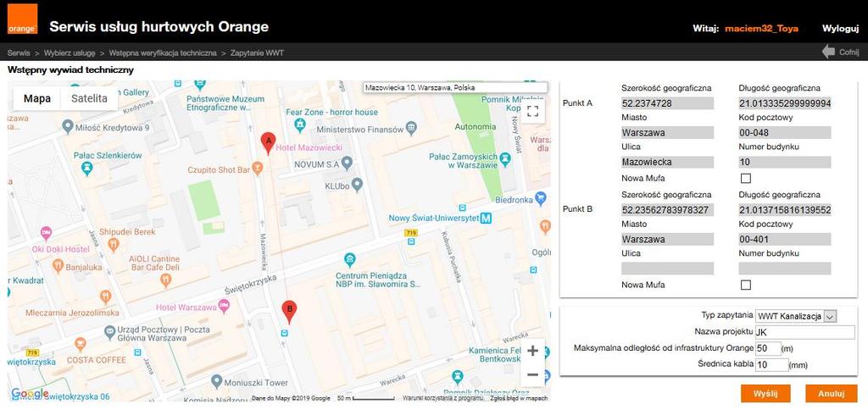Screen dimensions: 868x410
Task: Switch to Satelita view
Action: tap(89, 98)
